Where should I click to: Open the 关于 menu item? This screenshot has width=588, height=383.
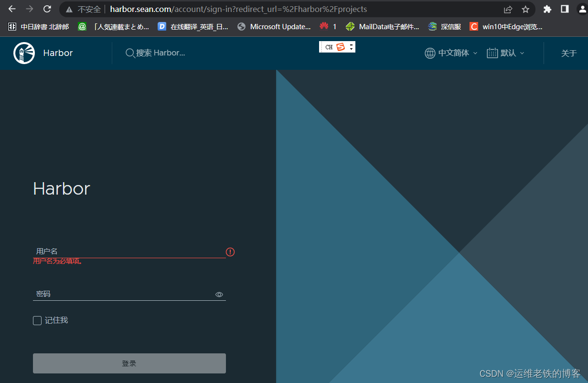point(569,53)
